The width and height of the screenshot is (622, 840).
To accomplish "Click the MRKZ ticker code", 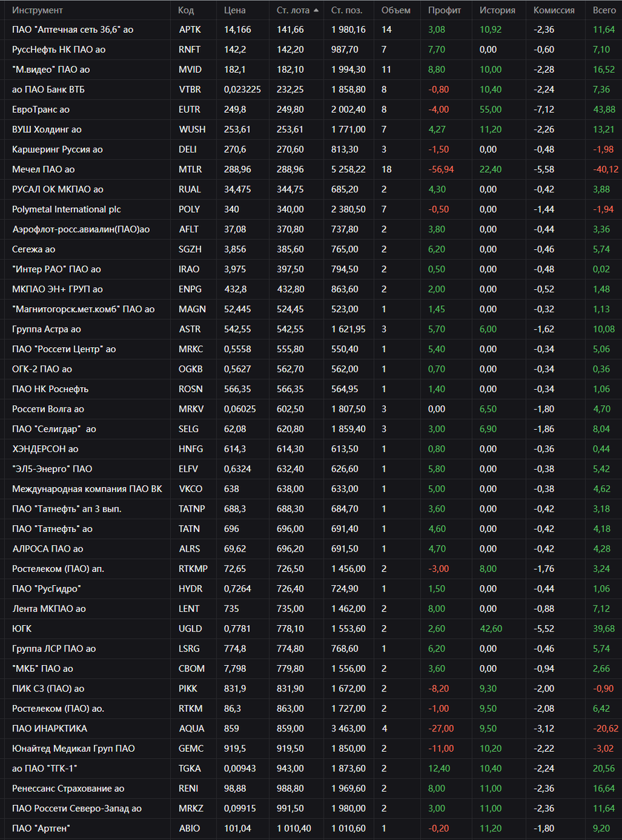I will click(191, 808).
